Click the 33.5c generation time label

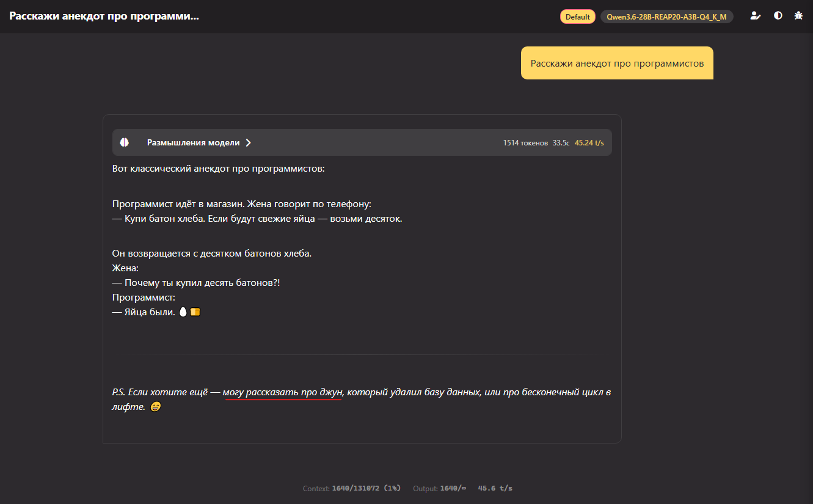click(561, 143)
